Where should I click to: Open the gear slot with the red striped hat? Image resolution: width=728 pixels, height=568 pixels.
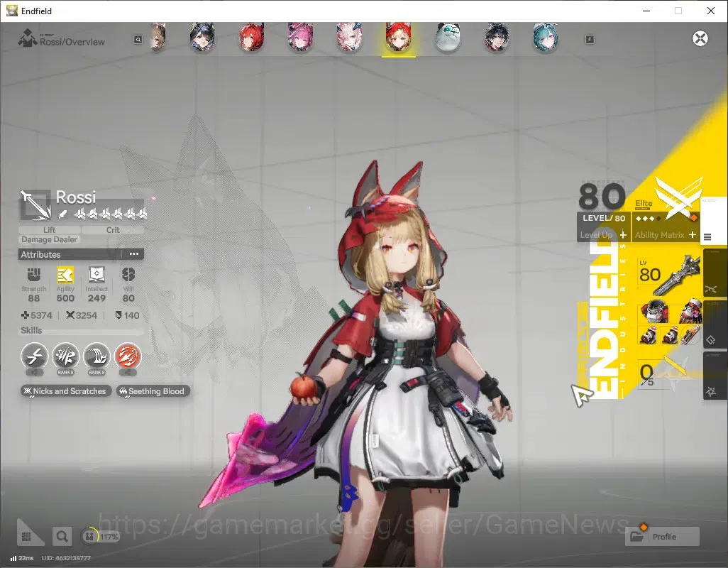click(690, 311)
